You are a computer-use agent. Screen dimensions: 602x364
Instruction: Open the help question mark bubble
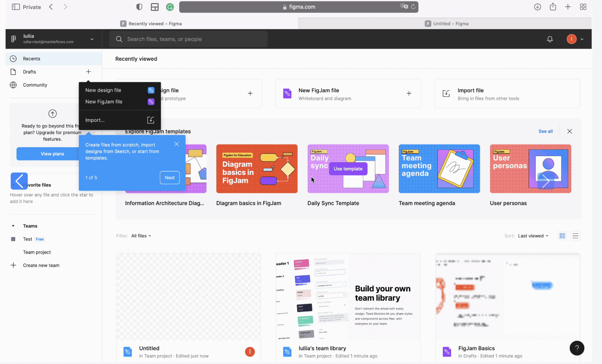point(577,348)
